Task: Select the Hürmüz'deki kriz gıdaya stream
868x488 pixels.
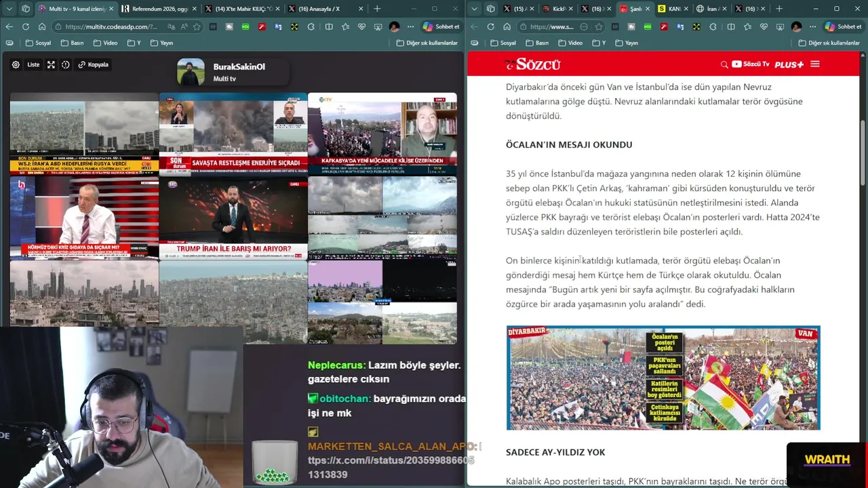Action: coord(84,218)
